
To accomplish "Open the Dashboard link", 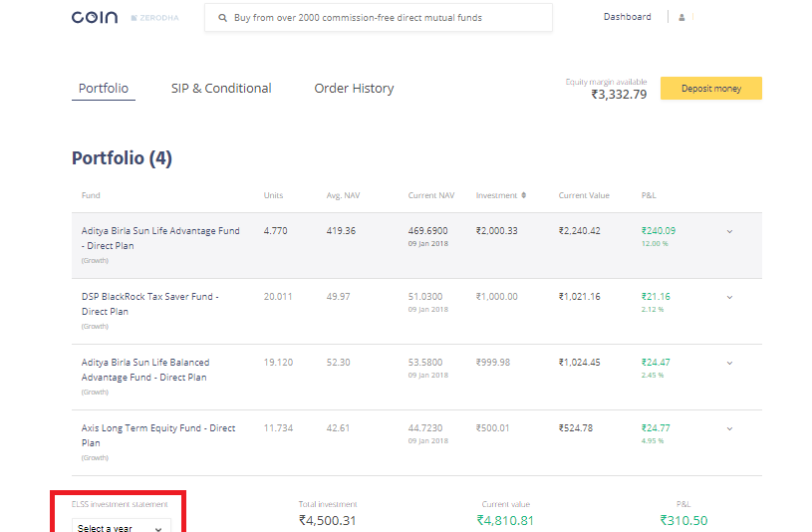I will pos(627,17).
